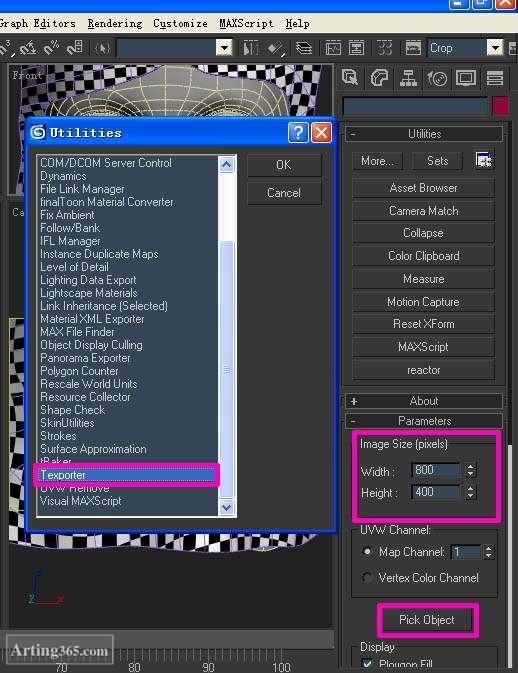Viewport: 518px width, 673px height.
Task: Switch to the Modify command panel tab
Action: [x=379, y=78]
